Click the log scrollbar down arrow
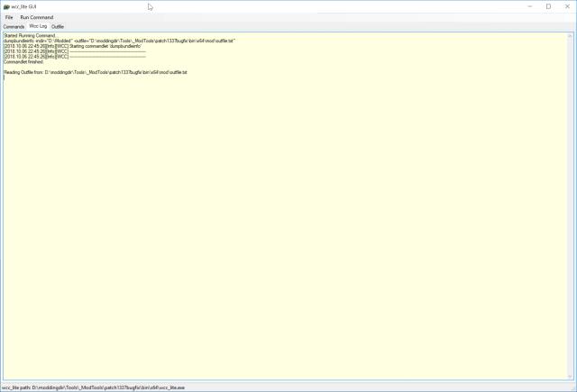 (x=571, y=377)
